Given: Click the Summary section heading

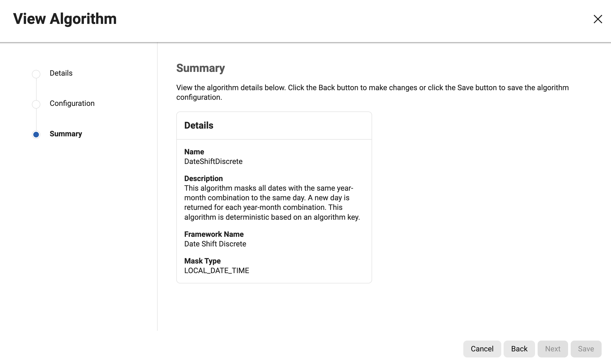Looking at the screenshot, I should [200, 68].
